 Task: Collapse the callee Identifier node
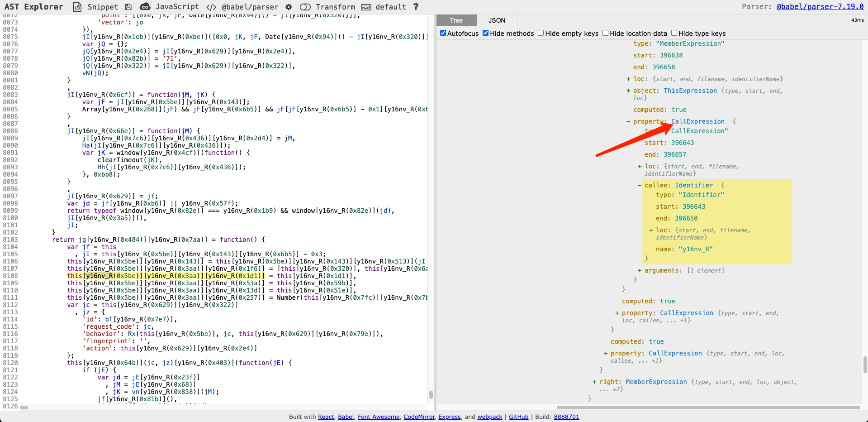(639, 185)
